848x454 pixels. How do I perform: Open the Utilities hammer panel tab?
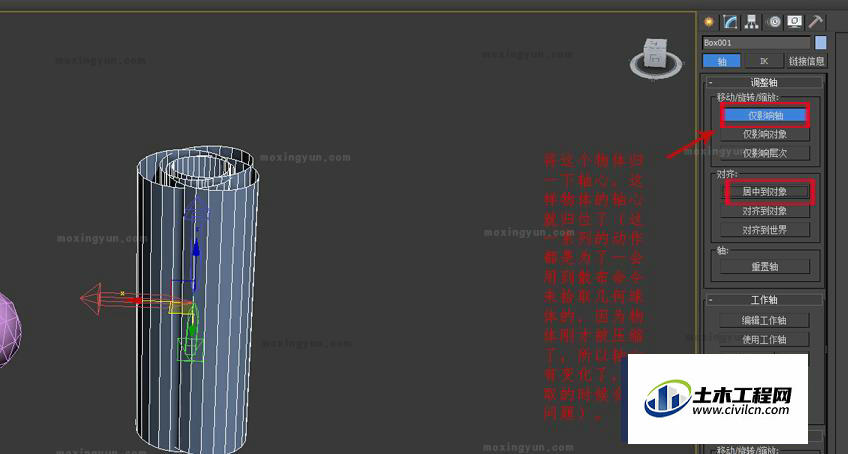coord(816,22)
